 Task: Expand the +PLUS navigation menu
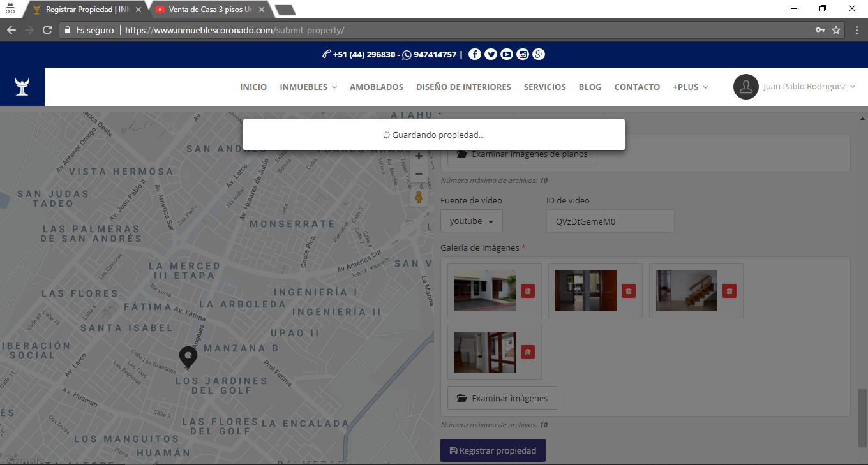click(690, 87)
